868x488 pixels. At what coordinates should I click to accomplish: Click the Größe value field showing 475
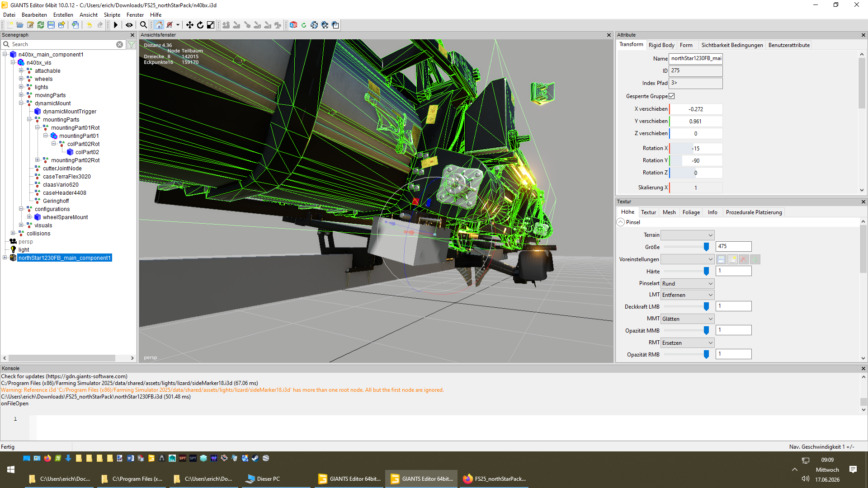(x=733, y=246)
